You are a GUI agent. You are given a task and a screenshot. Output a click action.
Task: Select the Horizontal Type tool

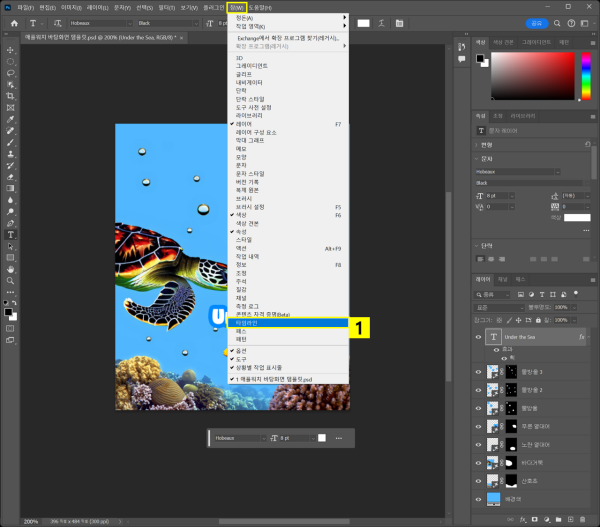(10, 234)
